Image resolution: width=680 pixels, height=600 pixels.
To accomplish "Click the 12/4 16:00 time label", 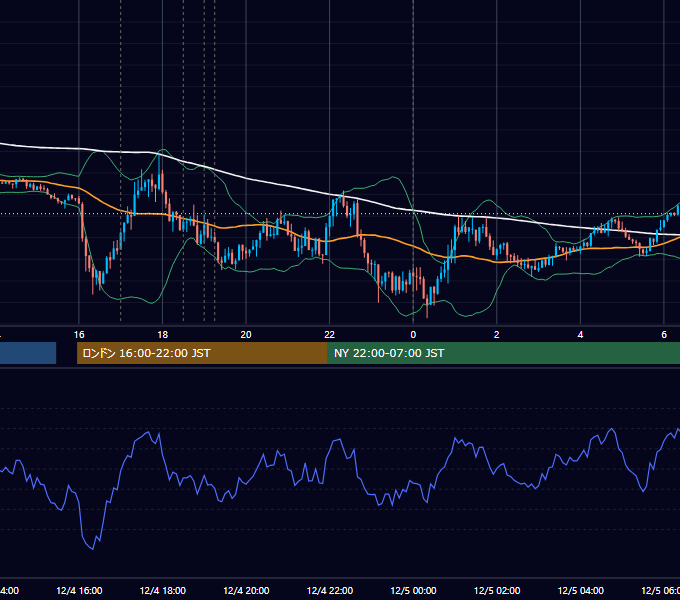I will click(79, 590).
